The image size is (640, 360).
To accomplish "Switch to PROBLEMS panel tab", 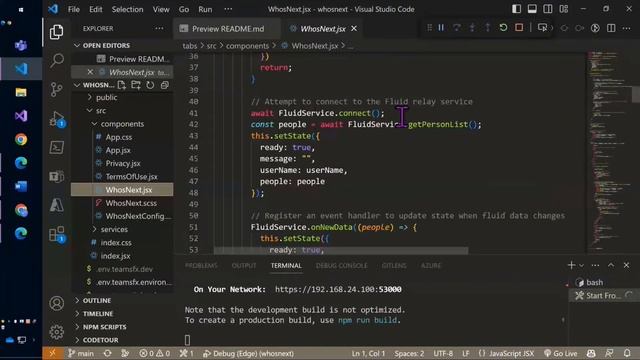I will tap(201, 265).
